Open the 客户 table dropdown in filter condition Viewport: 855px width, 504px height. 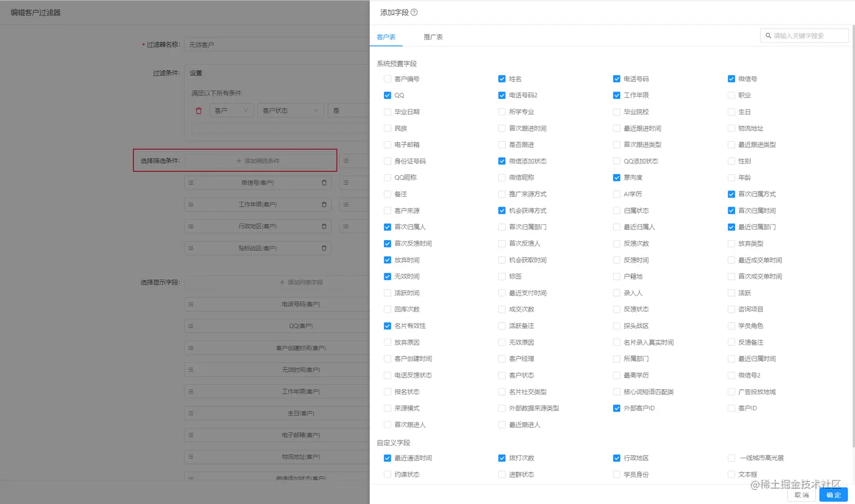(x=231, y=111)
